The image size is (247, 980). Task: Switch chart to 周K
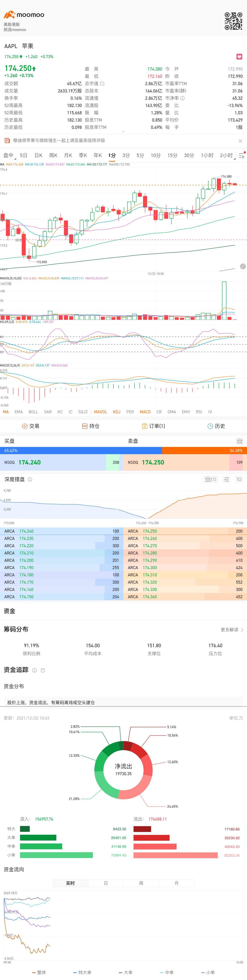tap(53, 155)
